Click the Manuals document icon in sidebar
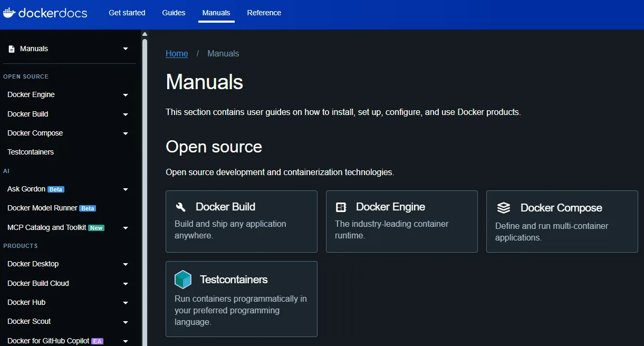The width and height of the screenshot is (644, 346). 12,49
